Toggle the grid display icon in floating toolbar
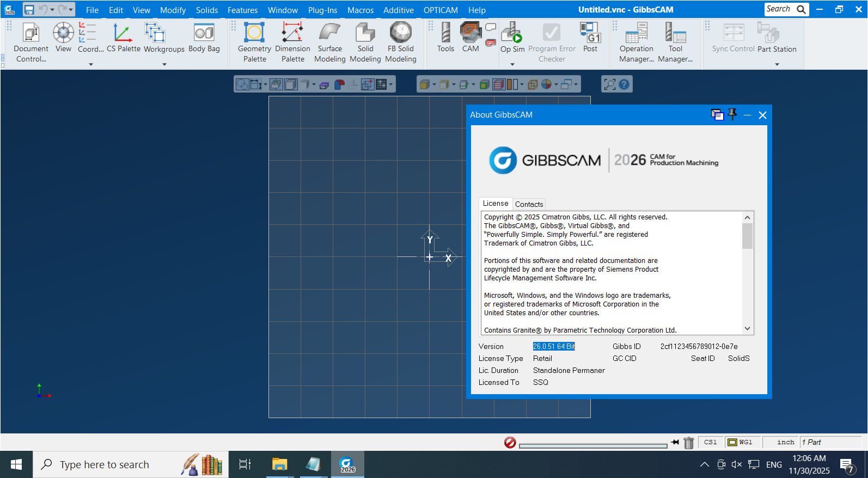The image size is (868, 478). click(x=381, y=84)
